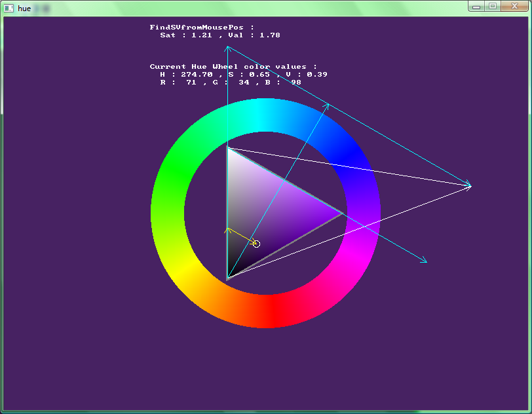Image resolution: width=532 pixels, height=414 pixels.
Task: Click the lower right cyan arrowhead outside wheel
Action: 426,262
